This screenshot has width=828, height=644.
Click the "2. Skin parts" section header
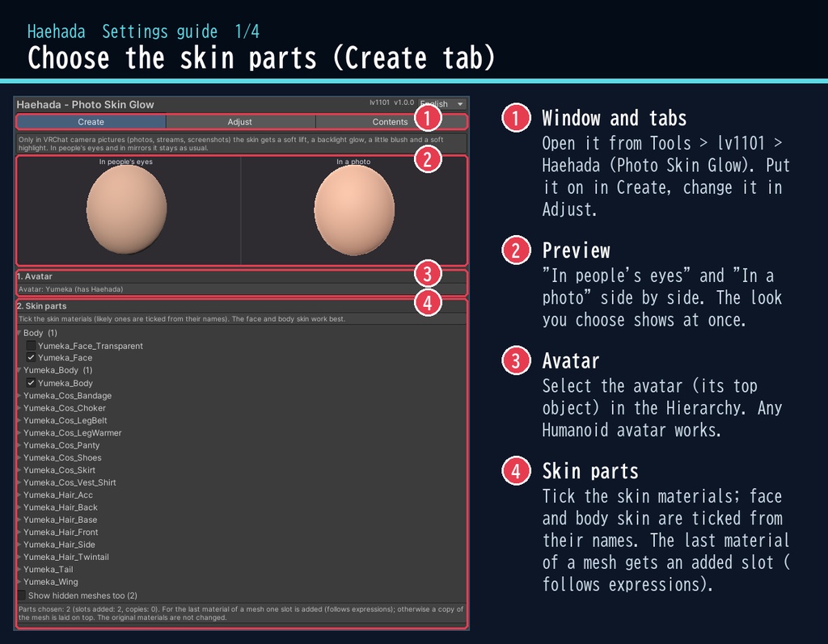click(x=42, y=305)
